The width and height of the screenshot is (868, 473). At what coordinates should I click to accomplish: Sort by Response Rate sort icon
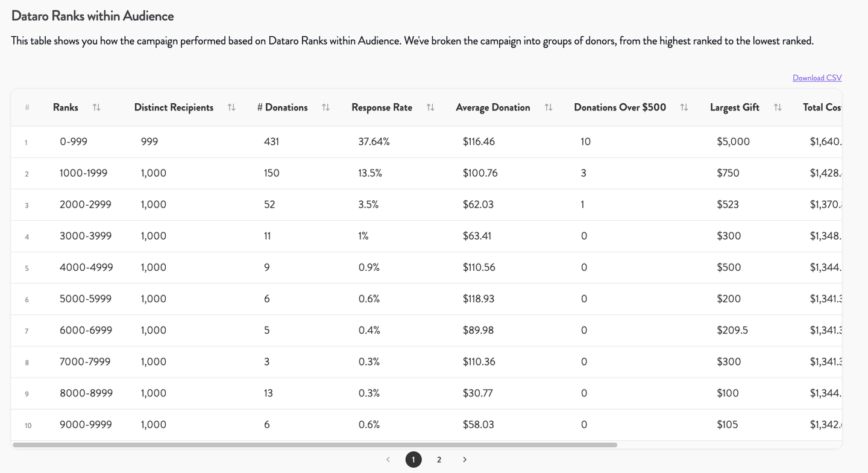click(430, 107)
